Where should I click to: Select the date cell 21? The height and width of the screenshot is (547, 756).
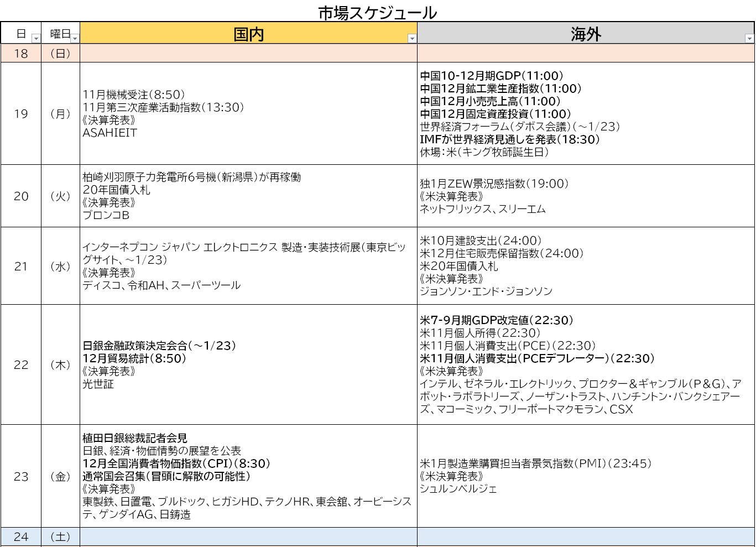coord(21,266)
